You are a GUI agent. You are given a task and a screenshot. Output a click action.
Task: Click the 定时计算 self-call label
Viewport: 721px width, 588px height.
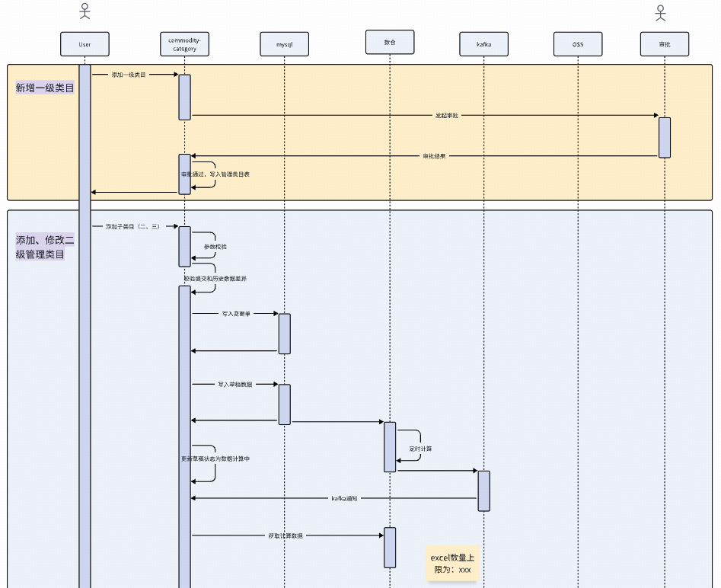coord(420,449)
